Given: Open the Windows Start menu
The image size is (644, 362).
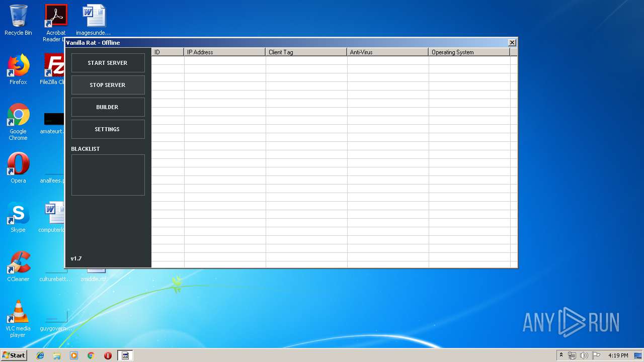Looking at the screenshot, I should tap(14, 355).
